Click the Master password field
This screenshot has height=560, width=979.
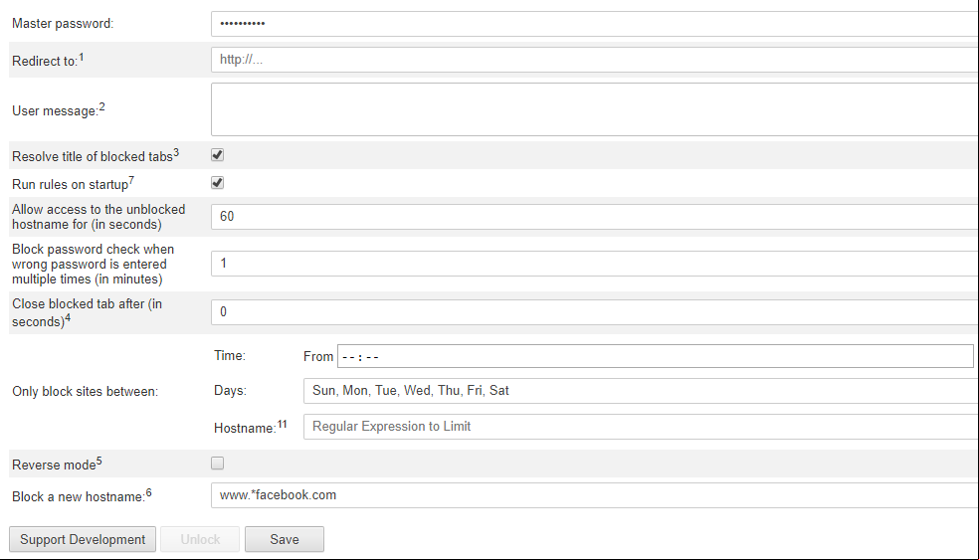click(x=594, y=24)
